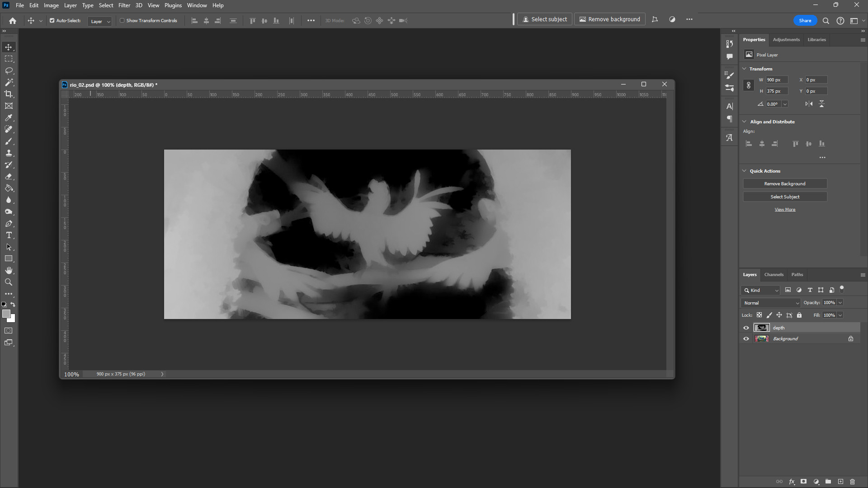Select the Horizontal Type tool
This screenshot has height=488, width=868.
coord(9,235)
